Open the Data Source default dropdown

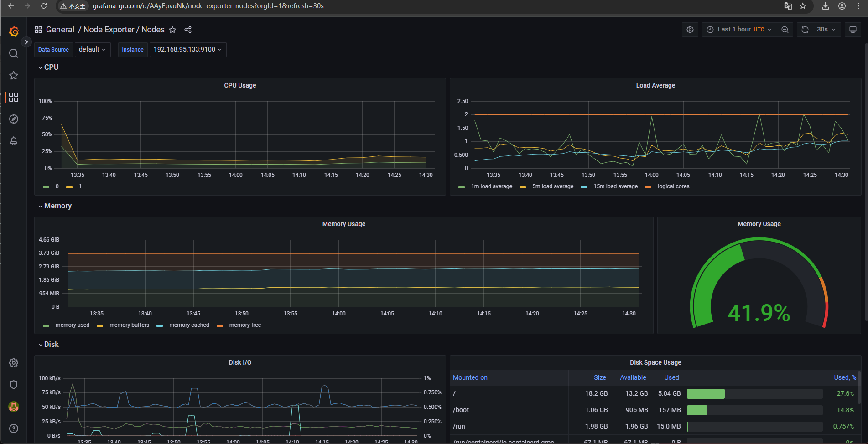(93, 49)
